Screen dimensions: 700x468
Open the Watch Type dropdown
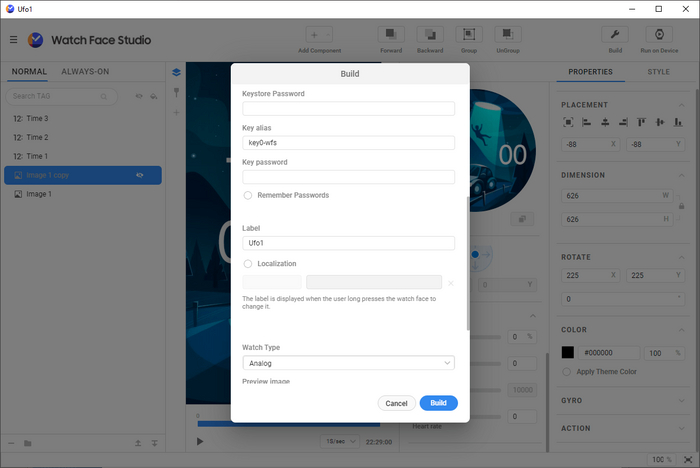(x=348, y=363)
